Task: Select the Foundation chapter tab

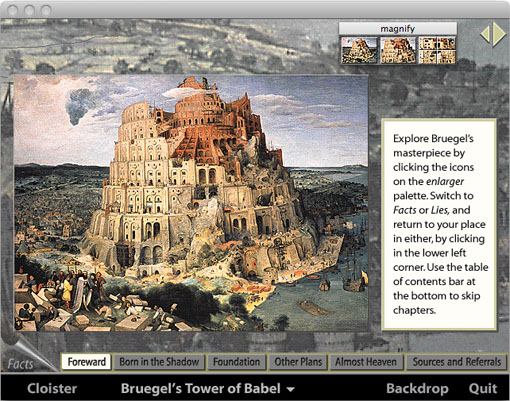Action: pyautogui.click(x=236, y=362)
